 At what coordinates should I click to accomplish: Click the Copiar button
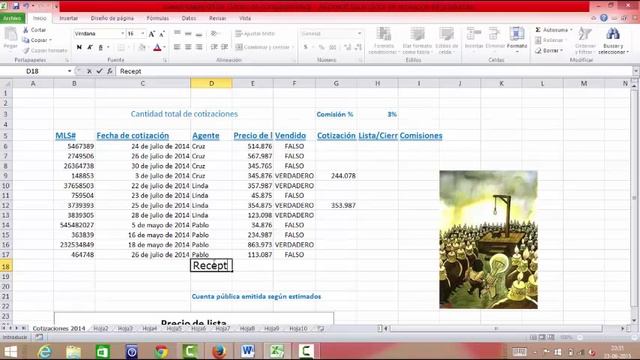coord(37,40)
